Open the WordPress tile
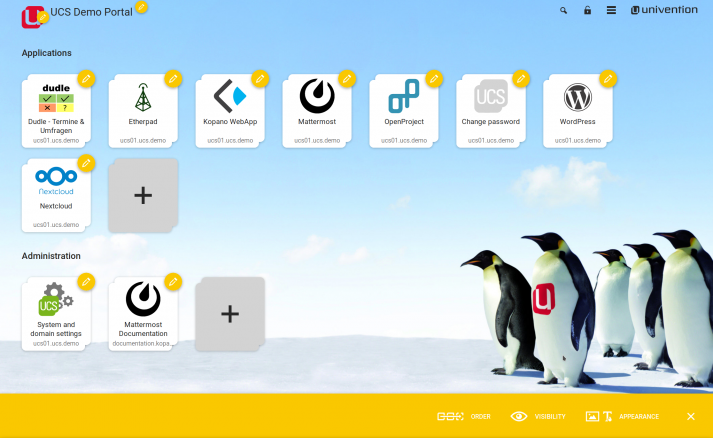The image size is (713, 438). pyautogui.click(x=577, y=111)
